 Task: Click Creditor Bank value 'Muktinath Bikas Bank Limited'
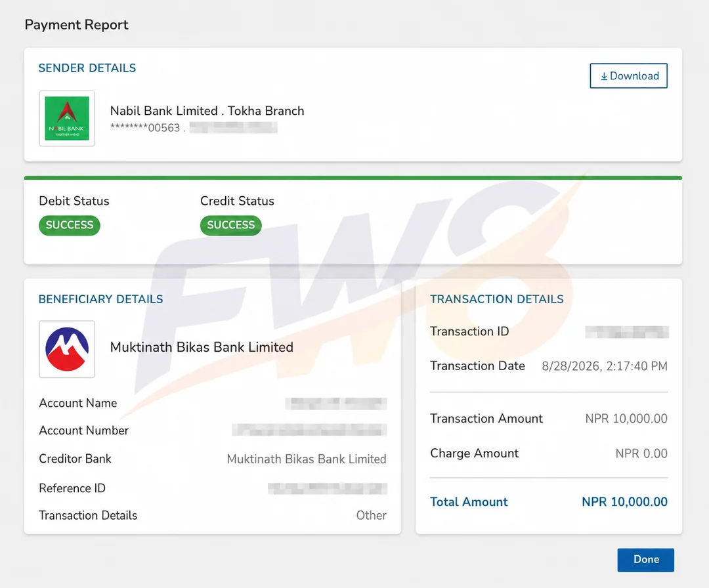307,459
